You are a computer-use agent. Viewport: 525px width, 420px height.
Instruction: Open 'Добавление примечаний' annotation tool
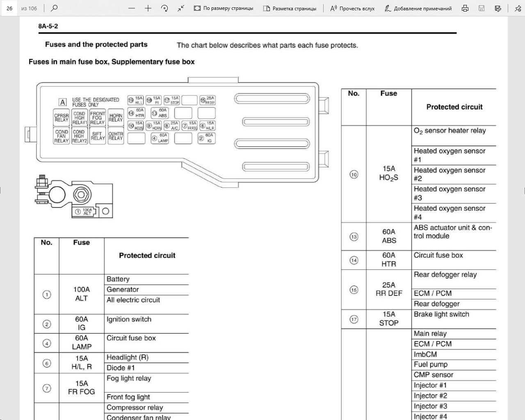click(418, 8)
